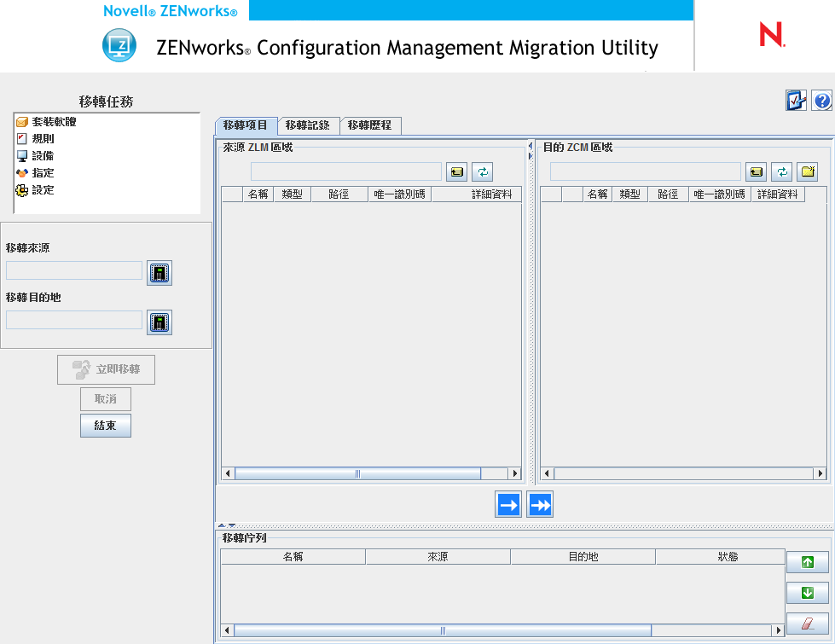Screen dimensions: 835x644
Task: Go up a level in destination ZCM zone
Action: pos(756,171)
